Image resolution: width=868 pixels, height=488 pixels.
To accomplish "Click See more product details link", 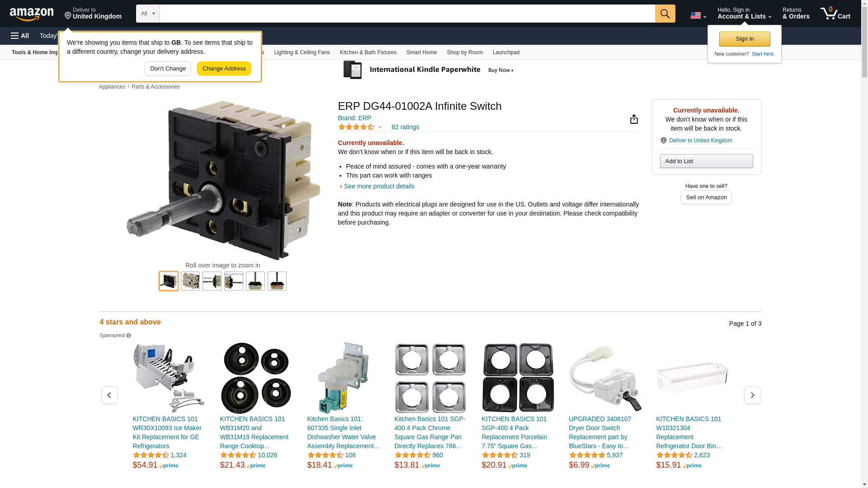I will point(379,186).
